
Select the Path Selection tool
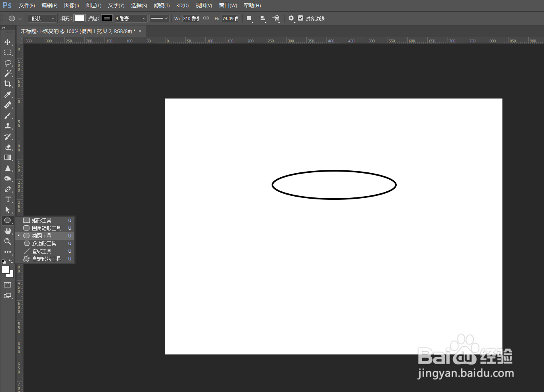[8, 210]
